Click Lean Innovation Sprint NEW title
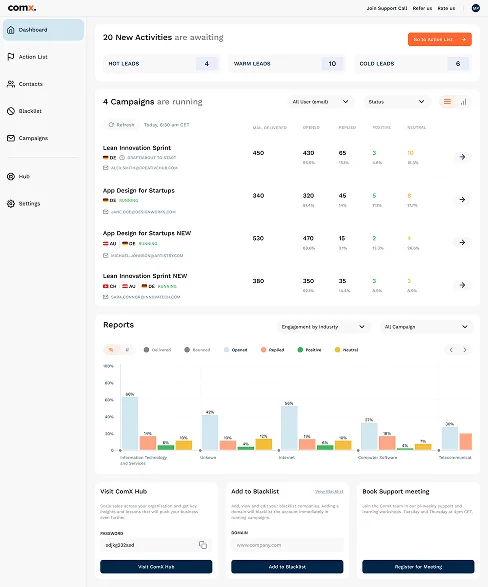The width and height of the screenshot is (488, 587). coord(145,276)
